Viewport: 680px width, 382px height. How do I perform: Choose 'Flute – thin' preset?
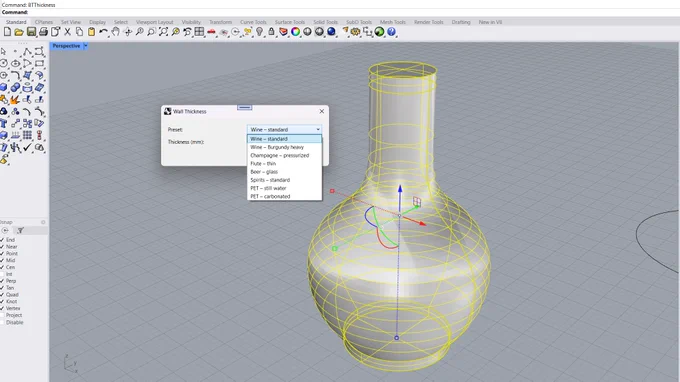[x=284, y=163]
